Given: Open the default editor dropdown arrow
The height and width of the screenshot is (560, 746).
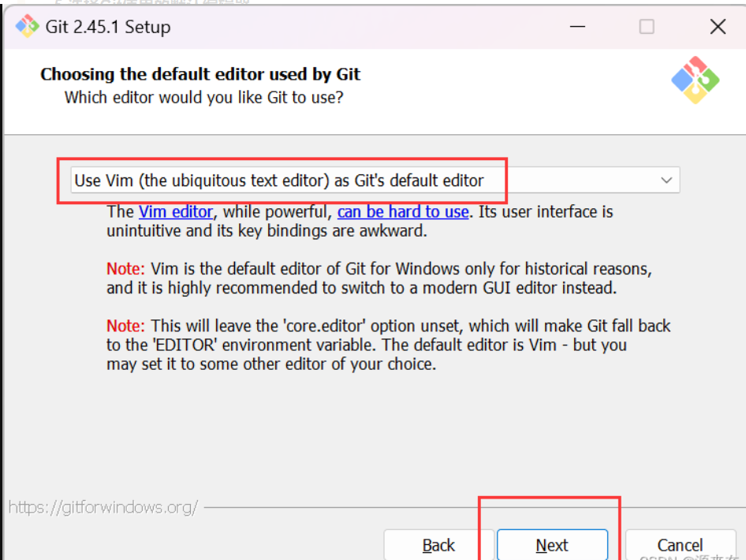Looking at the screenshot, I should click(666, 181).
